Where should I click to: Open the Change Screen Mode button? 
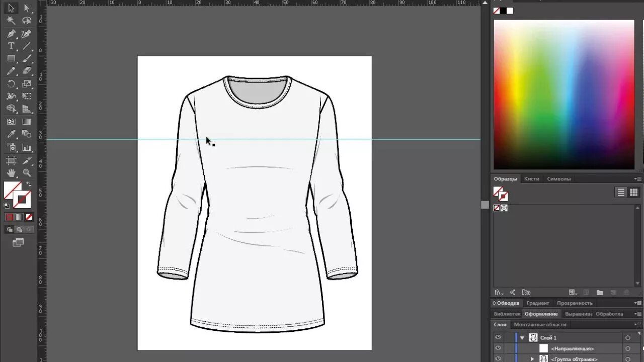click(x=18, y=242)
